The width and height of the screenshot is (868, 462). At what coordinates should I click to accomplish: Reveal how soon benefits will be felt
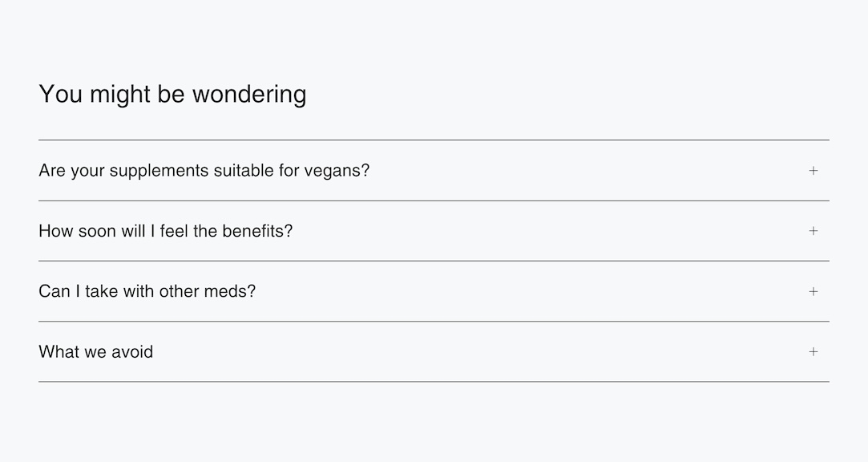point(165,231)
